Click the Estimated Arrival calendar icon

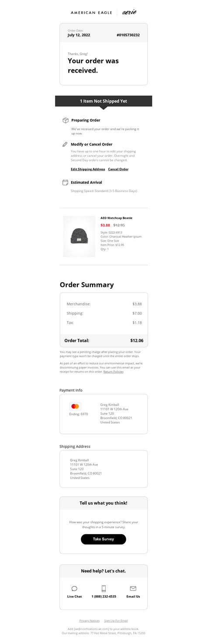point(65,182)
